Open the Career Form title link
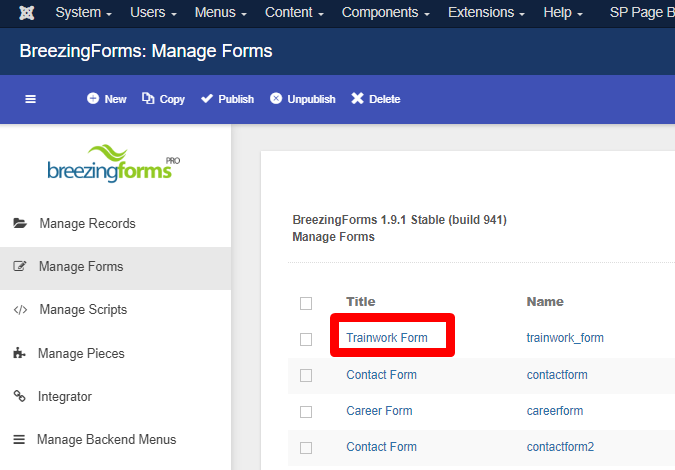The image size is (675, 470). click(x=379, y=411)
